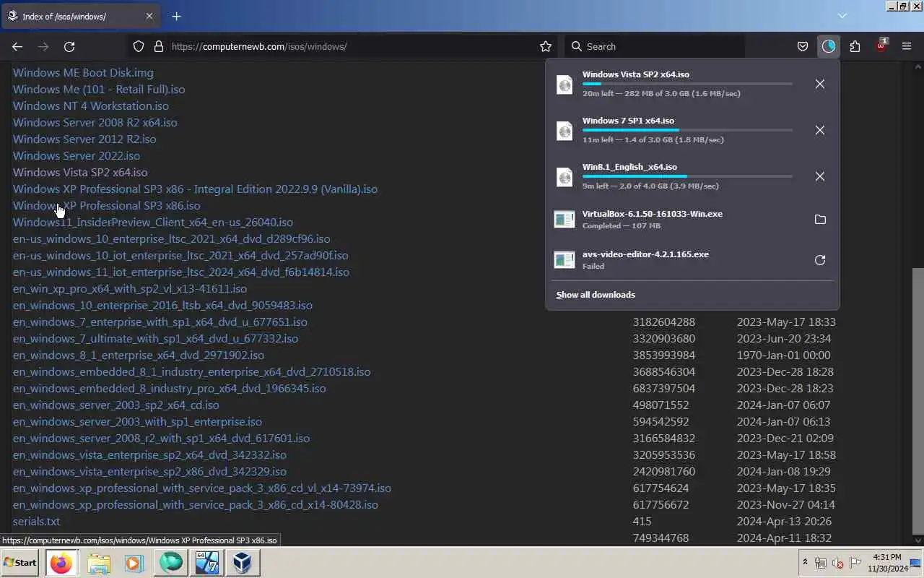Viewport: 924px width, 578px height.
Task: Open the Extensions puzzle icon
Action: [x=855, y=46]
